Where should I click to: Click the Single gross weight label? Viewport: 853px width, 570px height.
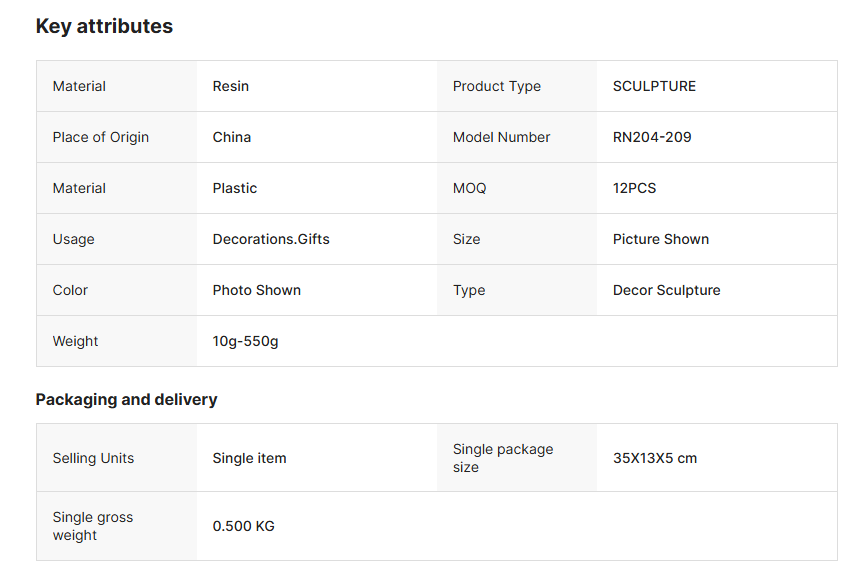pos(92,526)
